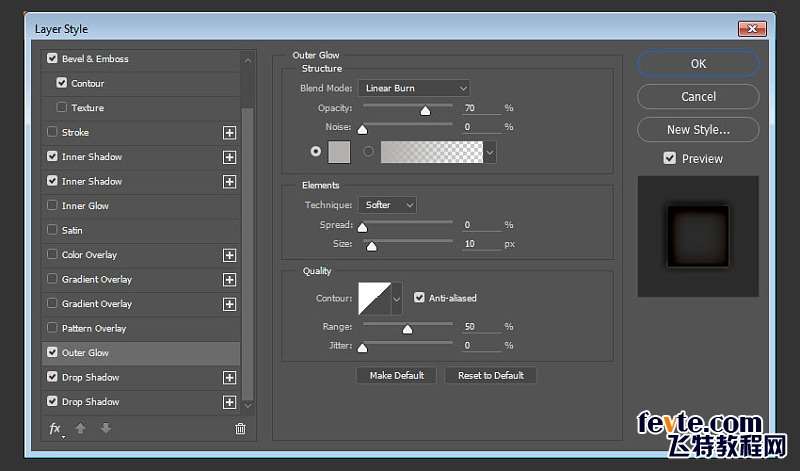Enable the Texture checkbox
800x471 pixels.
[62, 107]
